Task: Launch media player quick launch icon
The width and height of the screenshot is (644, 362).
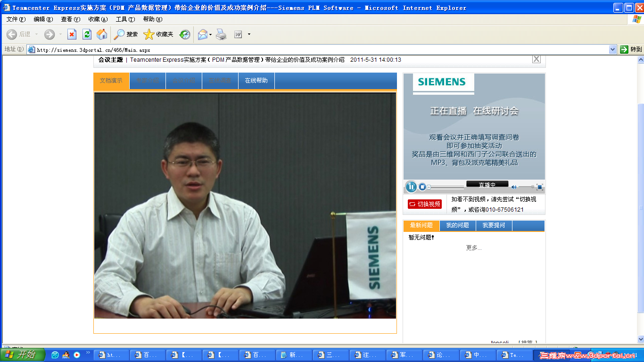Action: [x=77, y=355]
